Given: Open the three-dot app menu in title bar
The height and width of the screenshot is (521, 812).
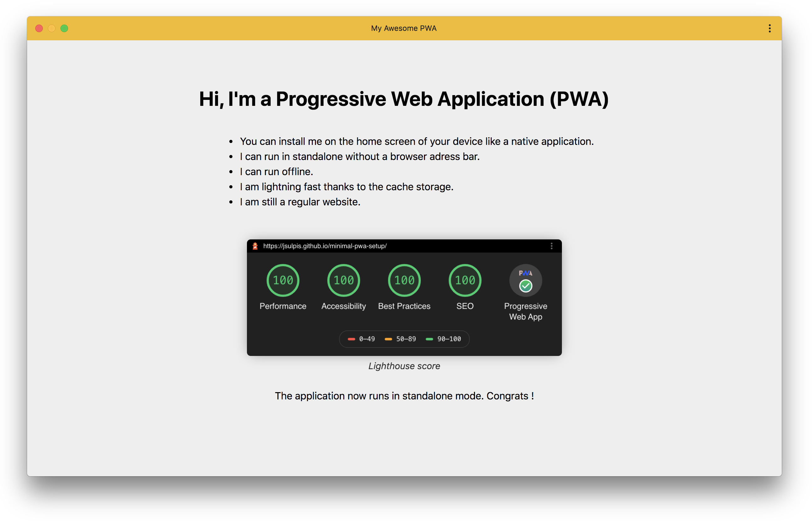Looking at the screenshot, I should click(x=769, y=28).
